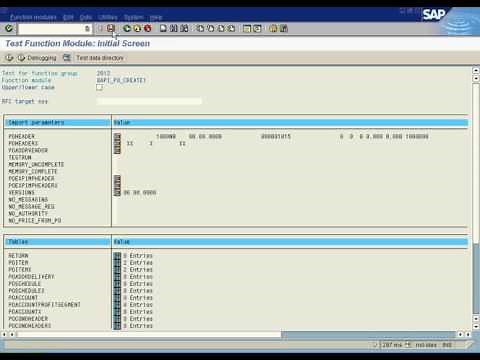The width and height of the screenshot is (480, 360).
Task: Open structure editor icon for POHEADERX
Action: (117, 143)
